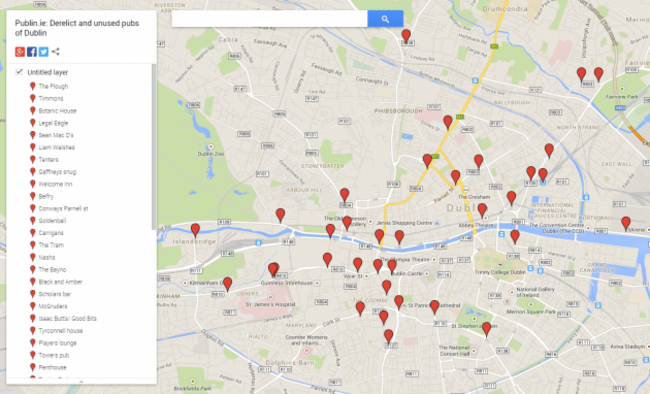Screen dimensions: 650x394
Task: Expand the panel using bottom arrow
Action: coord(81,382)
